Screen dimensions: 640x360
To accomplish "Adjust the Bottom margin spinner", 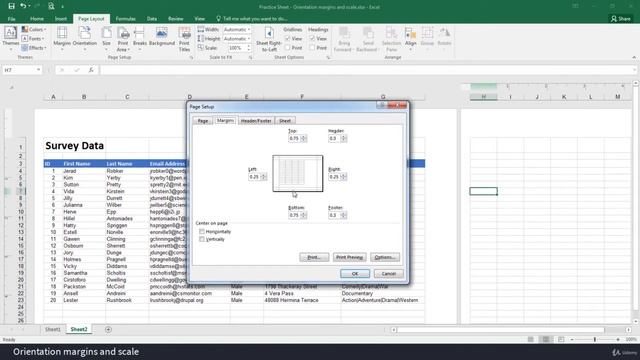I will (x=303, y=215).
